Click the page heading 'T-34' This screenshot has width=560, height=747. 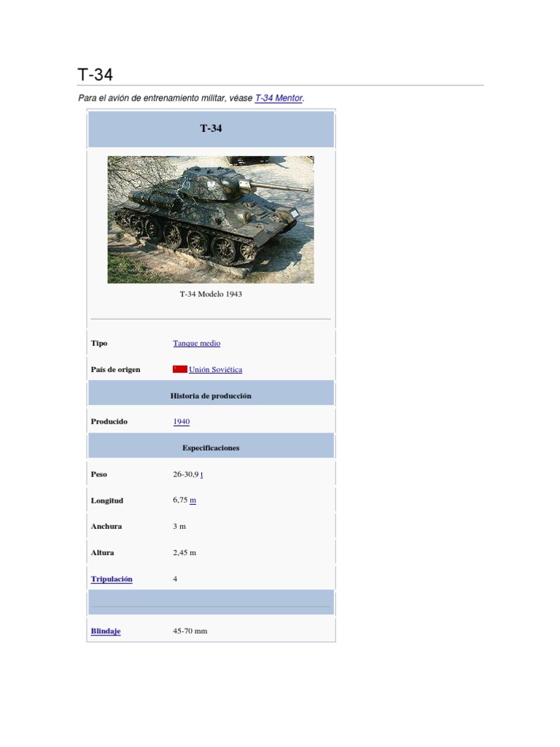tap(96, 75)
